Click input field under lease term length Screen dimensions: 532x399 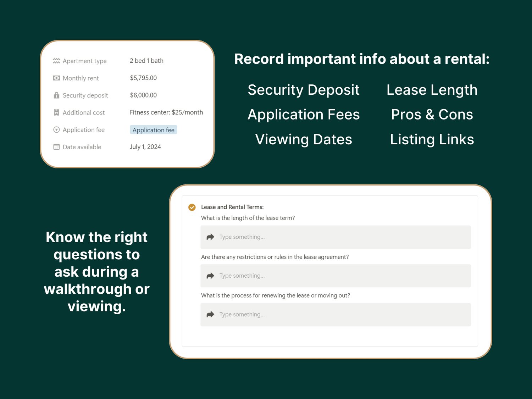[x=336, y=237]
